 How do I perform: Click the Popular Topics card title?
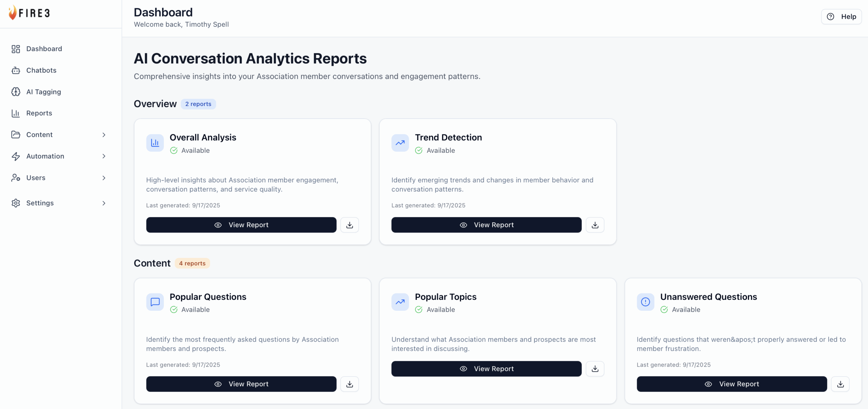(446, 296)
